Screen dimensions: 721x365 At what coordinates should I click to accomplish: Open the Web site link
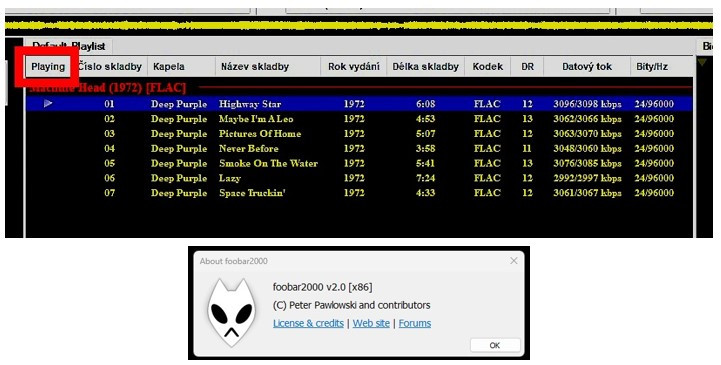pyautogui.click(x=371, y=323)
